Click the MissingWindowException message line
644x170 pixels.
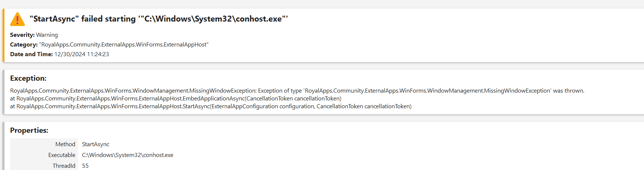[x=297, y=91]
